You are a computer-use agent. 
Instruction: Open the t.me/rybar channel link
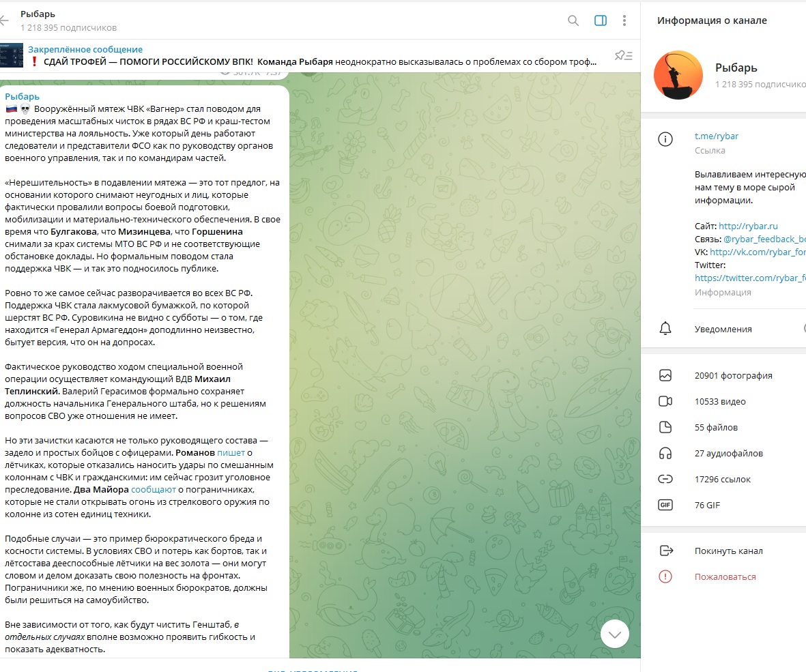coord(716,136)
